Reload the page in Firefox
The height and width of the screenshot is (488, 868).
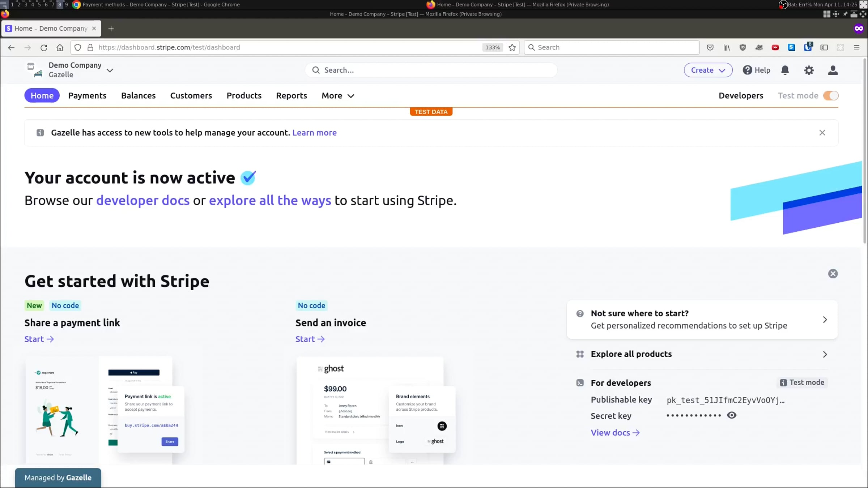[44, 47]
